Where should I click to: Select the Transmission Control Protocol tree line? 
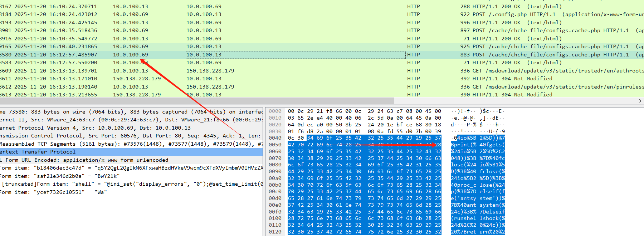107,136
